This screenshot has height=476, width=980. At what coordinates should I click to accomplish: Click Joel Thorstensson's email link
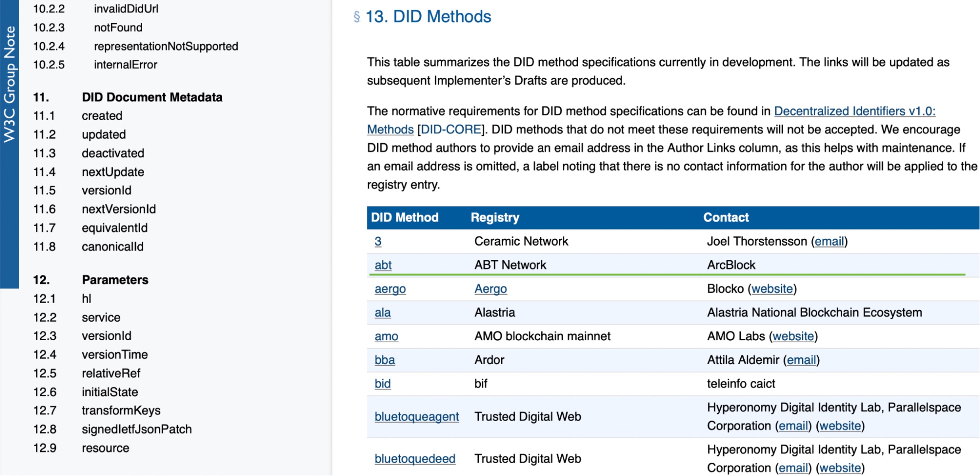pos(829,242)
